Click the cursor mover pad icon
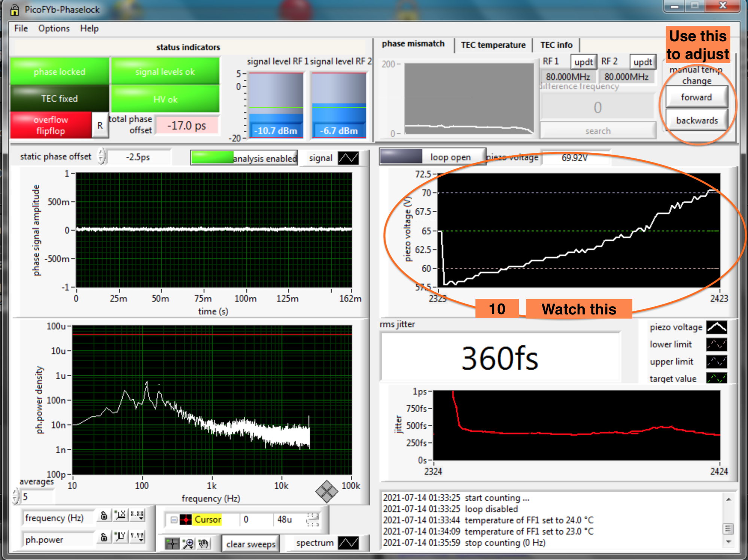The image size is (748, 560). [313, 520]
